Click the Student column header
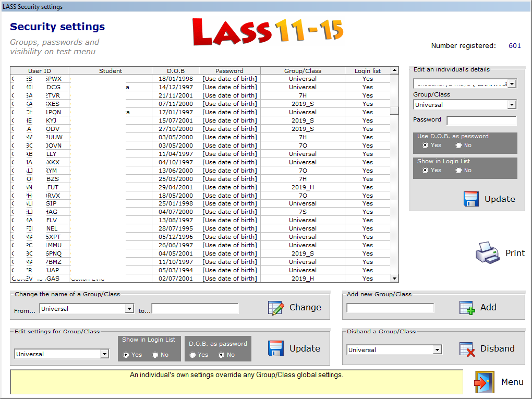This screenshot has height=399, width=532. (111, 70)
